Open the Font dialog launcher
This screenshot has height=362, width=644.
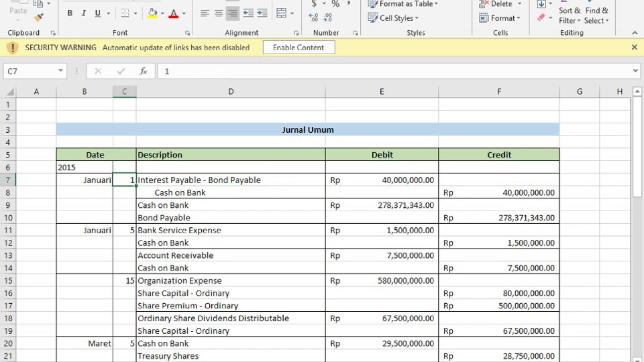pyautogui.click(x=188, y=33)
